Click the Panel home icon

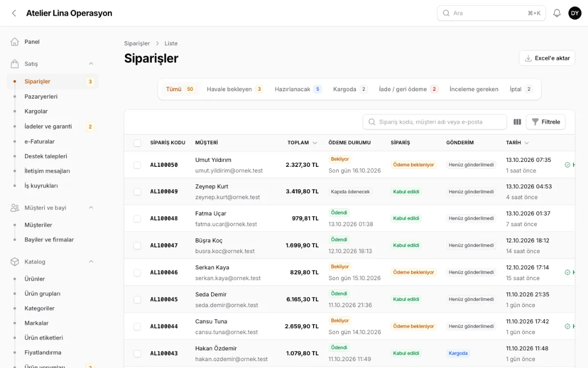coord(15,42)
